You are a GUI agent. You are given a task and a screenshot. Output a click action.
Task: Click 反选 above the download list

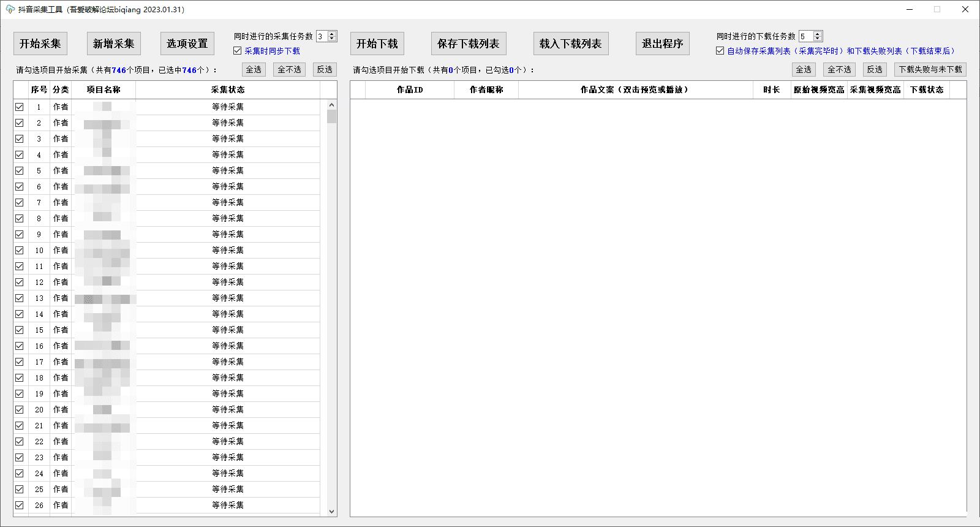click(875, 69)
